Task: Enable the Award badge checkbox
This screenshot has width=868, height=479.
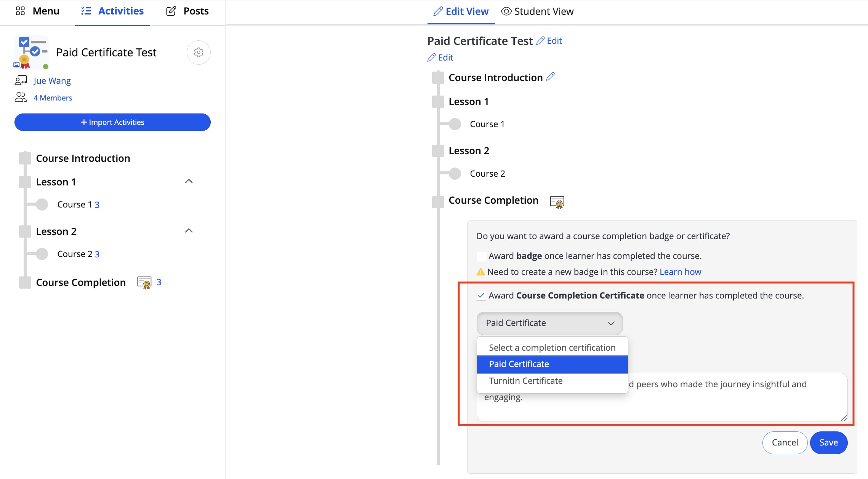Action: pos(481,256)
